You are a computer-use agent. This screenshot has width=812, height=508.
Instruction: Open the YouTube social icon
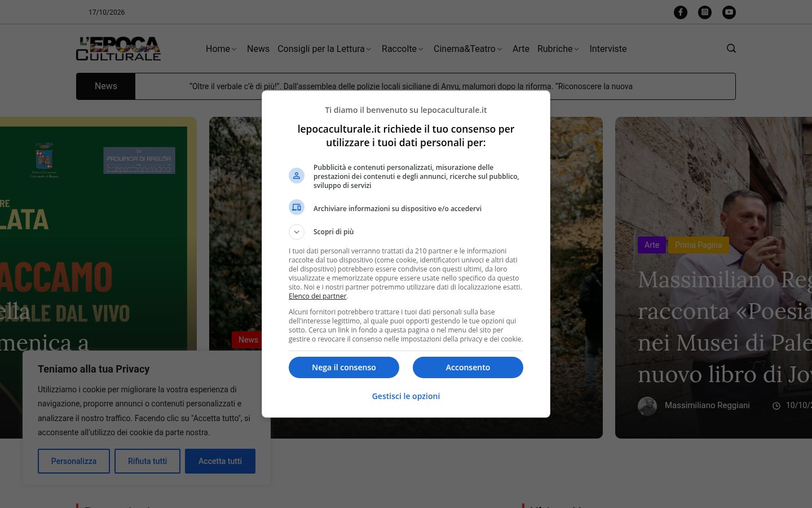(x=729, y=12)
